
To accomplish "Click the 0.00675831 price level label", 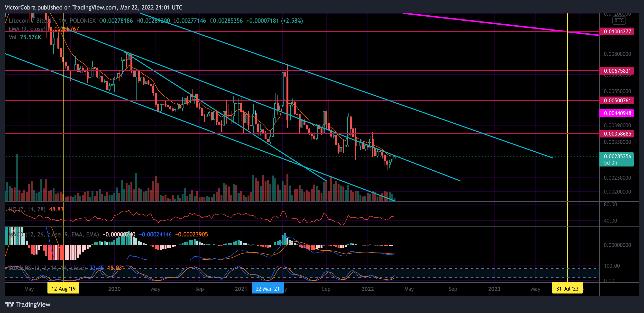I will (x=616, y=71).
